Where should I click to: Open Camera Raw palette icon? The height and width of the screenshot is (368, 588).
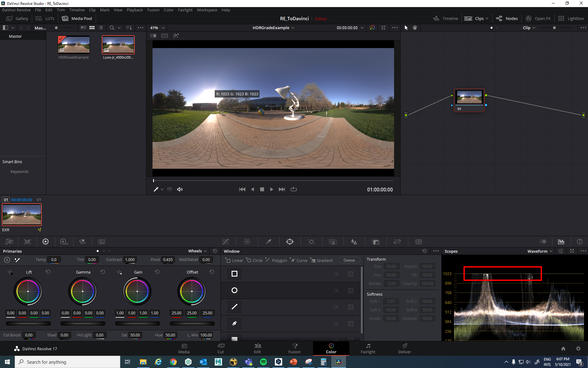pyautogui.click(x=9, y=242)
